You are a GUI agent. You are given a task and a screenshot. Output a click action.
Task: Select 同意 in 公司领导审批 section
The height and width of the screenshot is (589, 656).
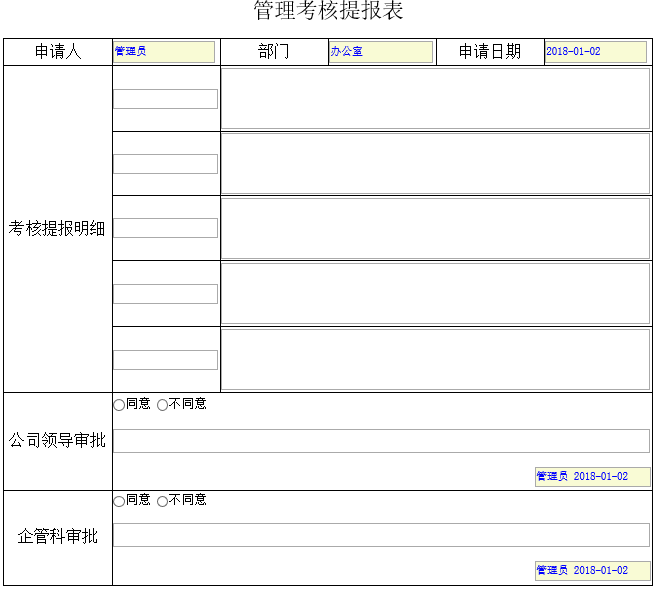[119, 405]
